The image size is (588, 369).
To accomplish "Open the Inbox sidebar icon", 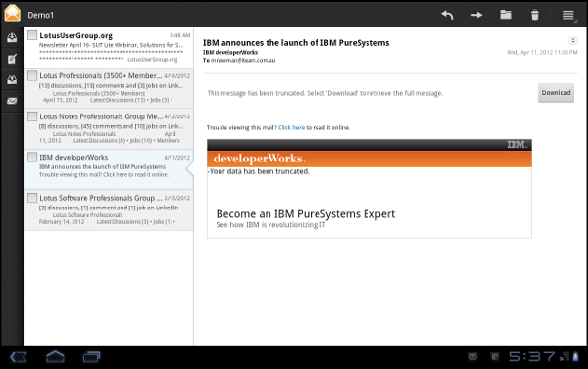I will pos(12,37).
